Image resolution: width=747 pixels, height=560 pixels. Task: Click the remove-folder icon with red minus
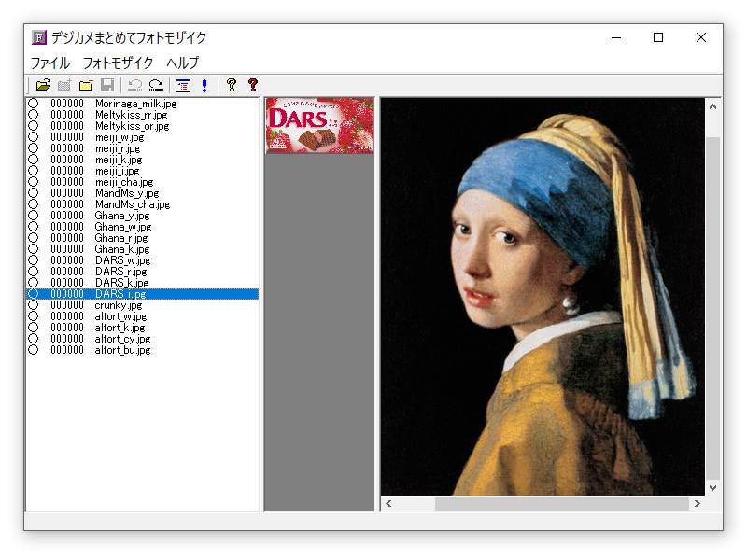[86, 85]
